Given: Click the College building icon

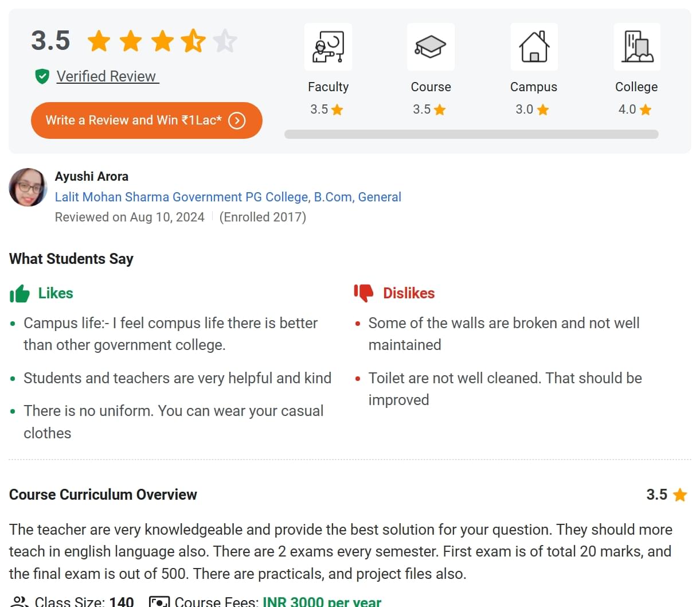Looking at the screenshot, I should click(x=636, y=47).
